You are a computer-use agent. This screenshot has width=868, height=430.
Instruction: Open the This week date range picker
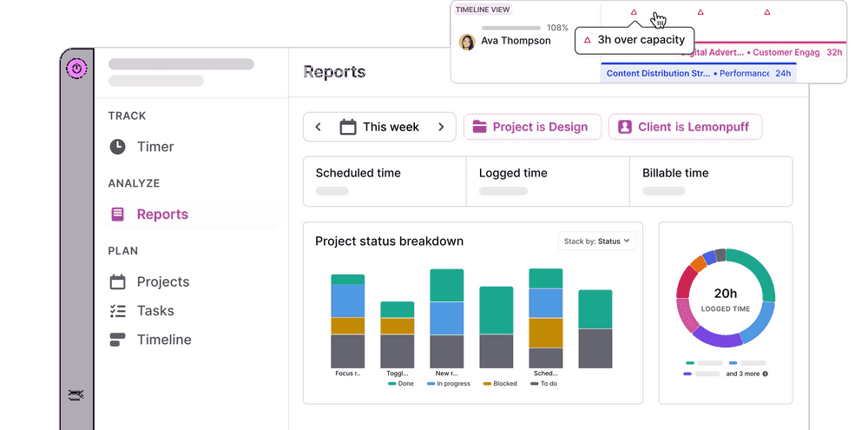(379, 127)
